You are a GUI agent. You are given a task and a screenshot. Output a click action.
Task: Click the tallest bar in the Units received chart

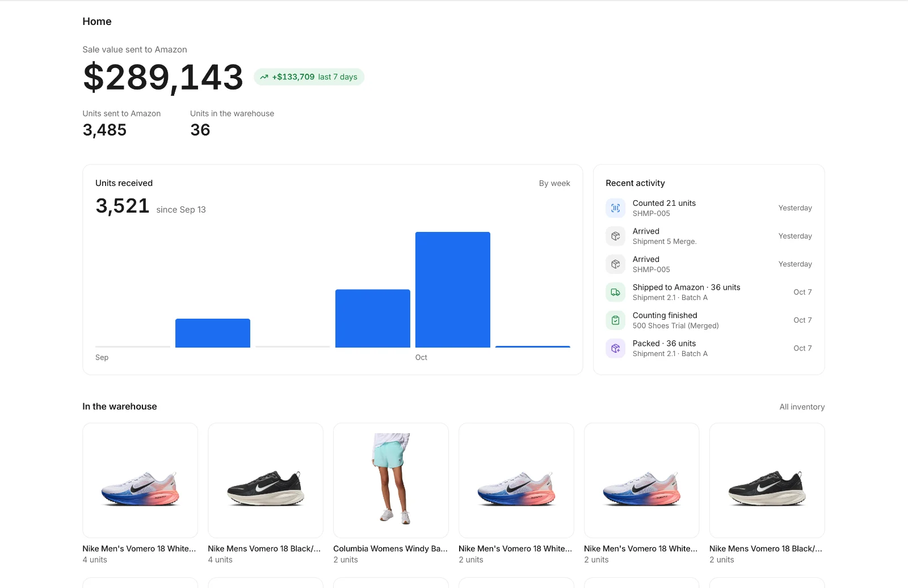click(453, 290)
